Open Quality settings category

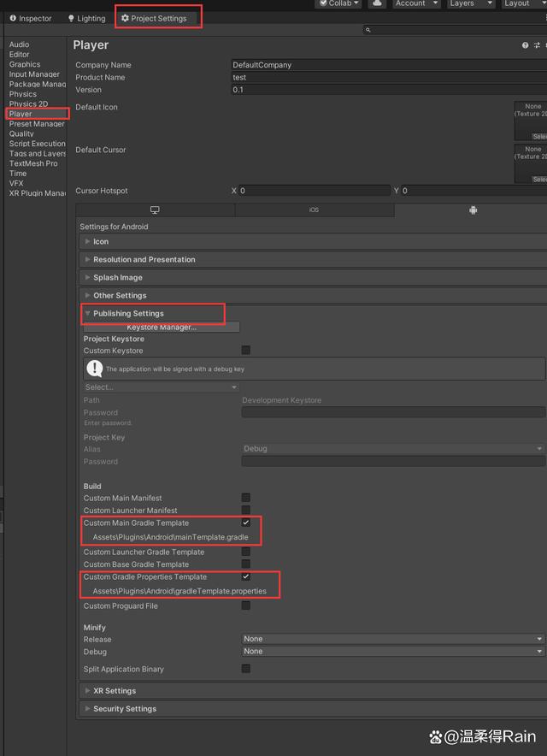click(x=21, y=133)
